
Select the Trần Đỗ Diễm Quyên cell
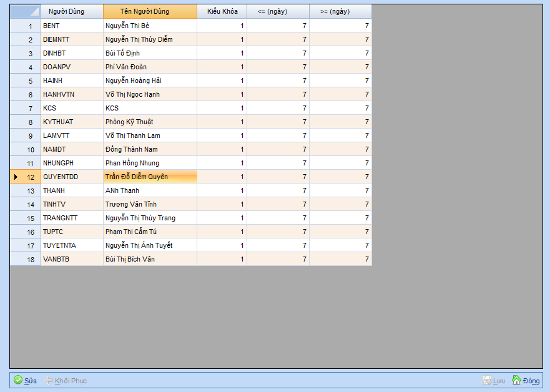150,177
